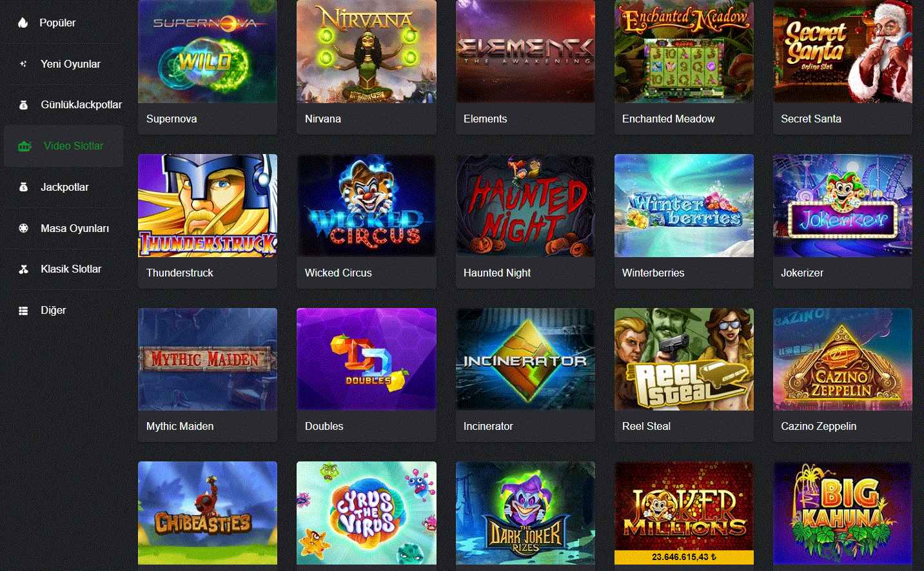Click the Joker Millions jackpot amount banner
The width and height of the screenshot is (924, 571).
[684, 557]
